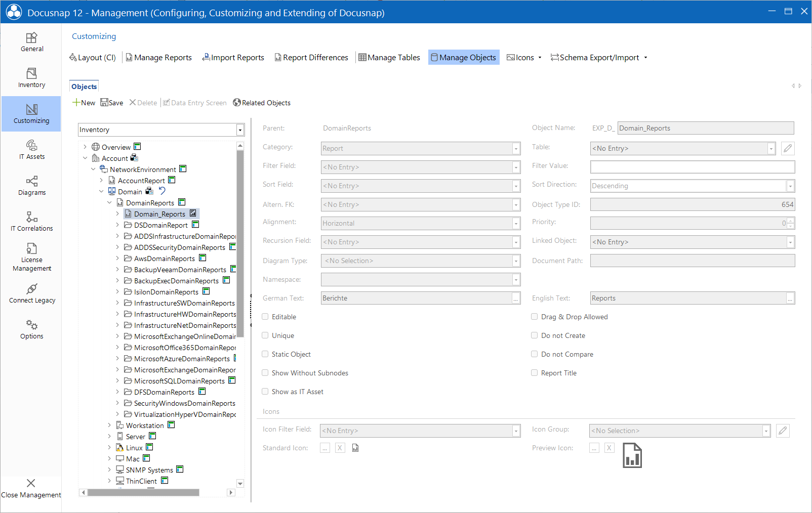The height and width of the screenshot is (513, 812).
Task: Enable the Editable checkbox
Action: [x=265, y=317]
